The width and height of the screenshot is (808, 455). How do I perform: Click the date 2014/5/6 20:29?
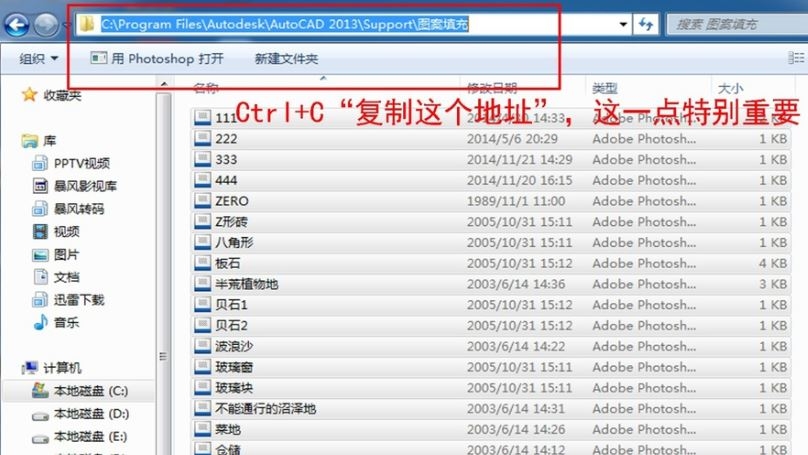[x=512, y=139]
